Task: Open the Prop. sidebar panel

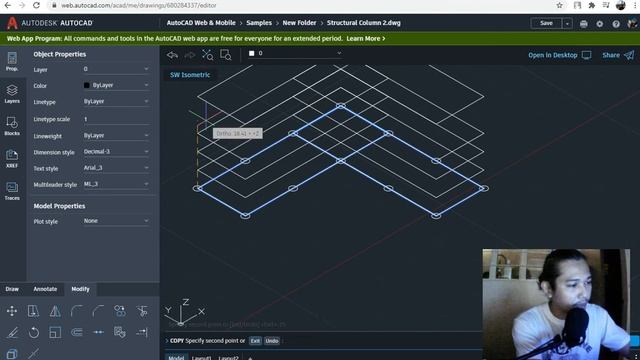Action: [x=12, y=62]
